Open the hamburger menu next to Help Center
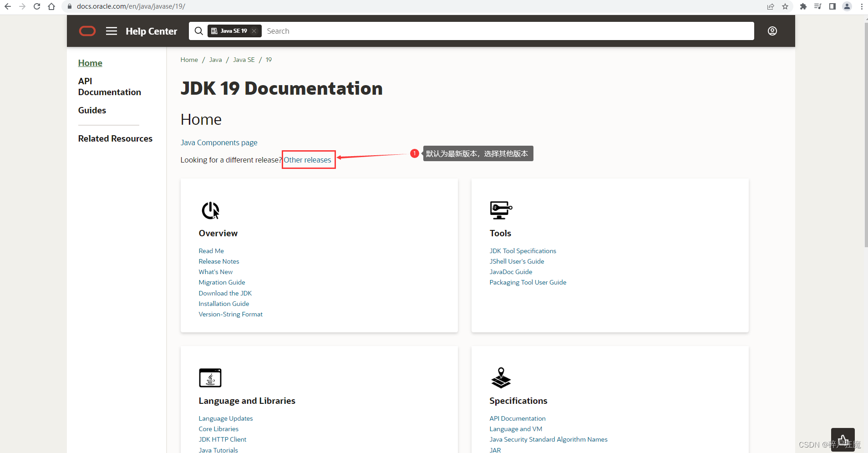Screen dimensions: 868x453 112,31
